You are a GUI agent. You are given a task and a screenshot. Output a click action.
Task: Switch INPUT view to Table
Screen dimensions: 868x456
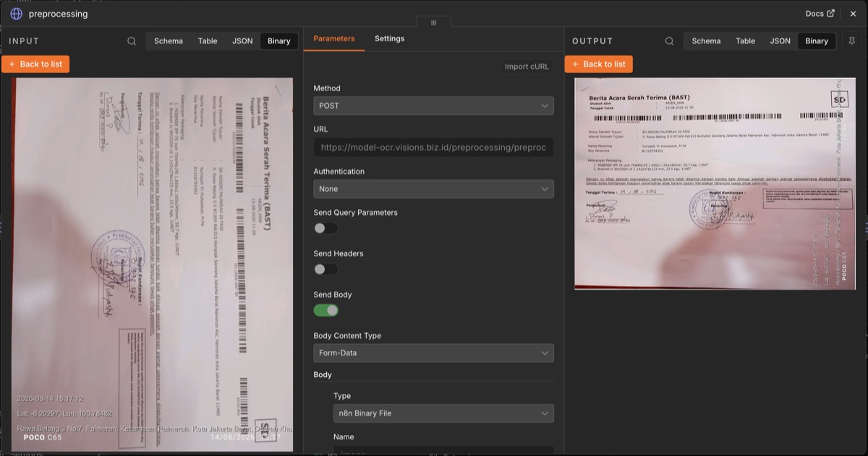pos(208,41)
